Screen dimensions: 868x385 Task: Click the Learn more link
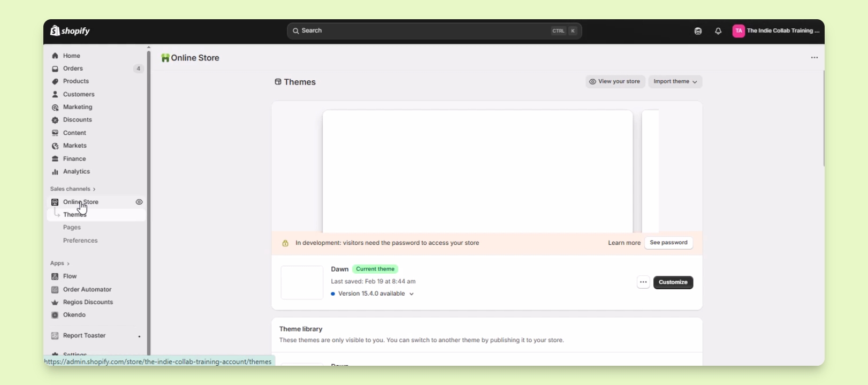[624, 243]
